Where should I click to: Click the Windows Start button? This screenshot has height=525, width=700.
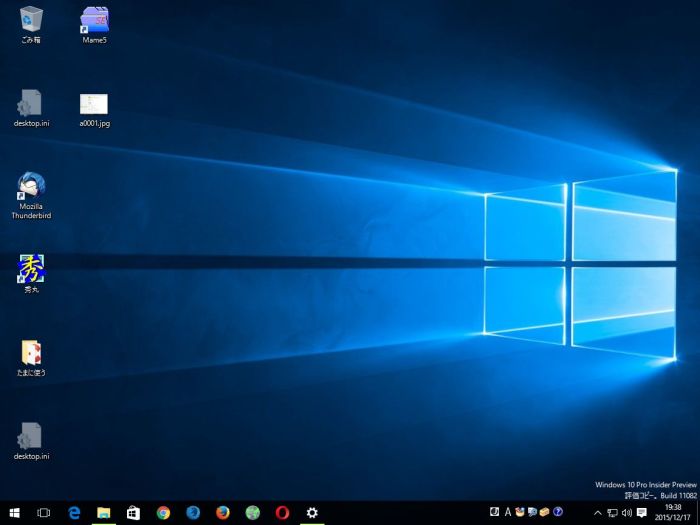(14, 512)
